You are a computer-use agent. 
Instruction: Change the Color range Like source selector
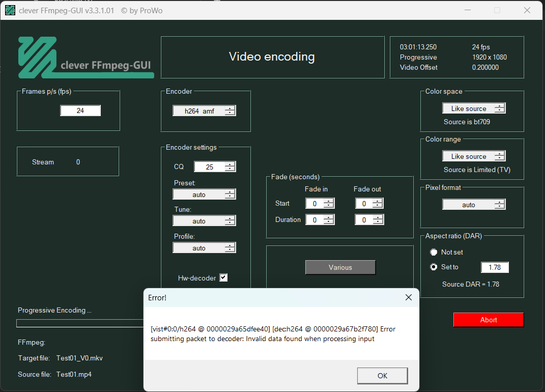474,156
